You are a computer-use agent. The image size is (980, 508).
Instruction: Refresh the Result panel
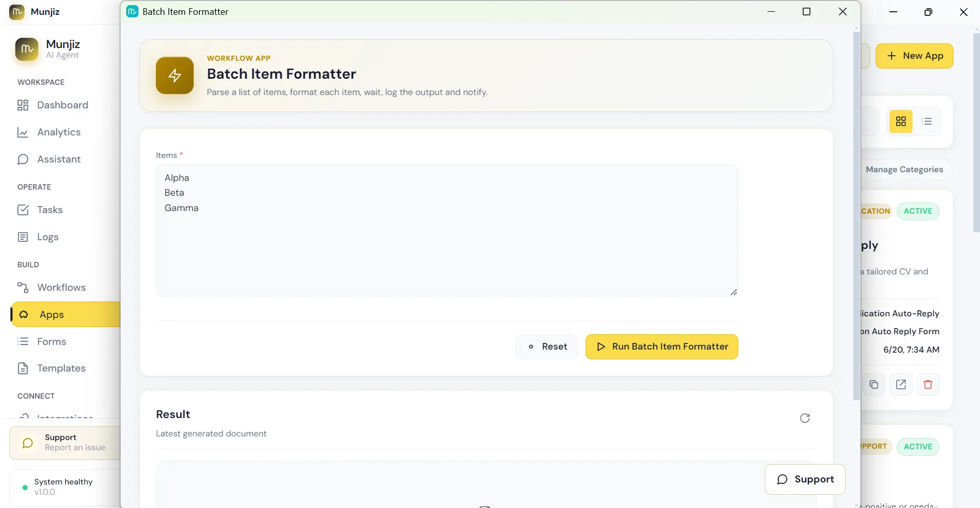(805, 418)
